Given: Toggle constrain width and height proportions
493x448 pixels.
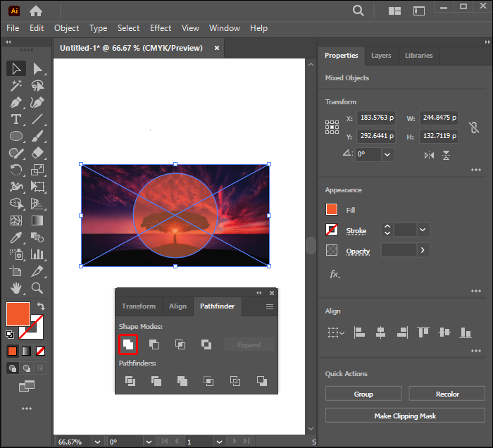Looking at the screenshot, I should coord(474,127).
